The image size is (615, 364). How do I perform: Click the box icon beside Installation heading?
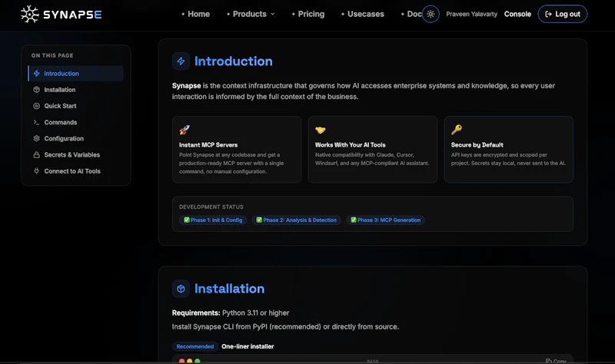(181, 289)
